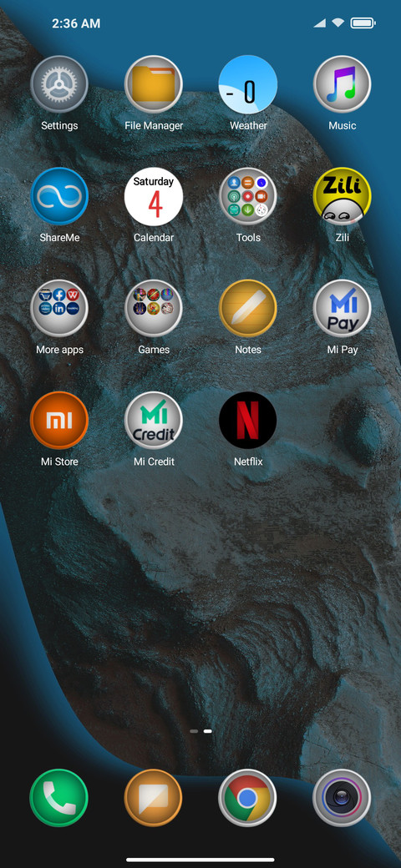Tap the "Notes" label text

pos(248,350)
